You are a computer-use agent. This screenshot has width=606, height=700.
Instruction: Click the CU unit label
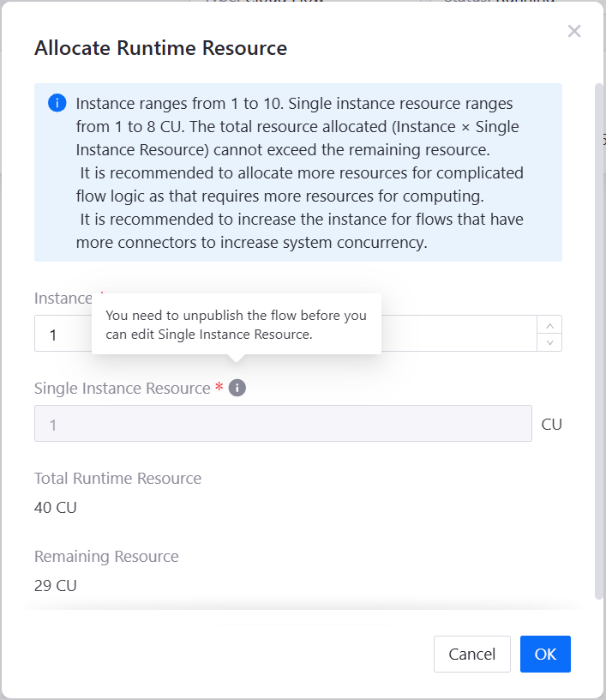[x=552, y=424]
